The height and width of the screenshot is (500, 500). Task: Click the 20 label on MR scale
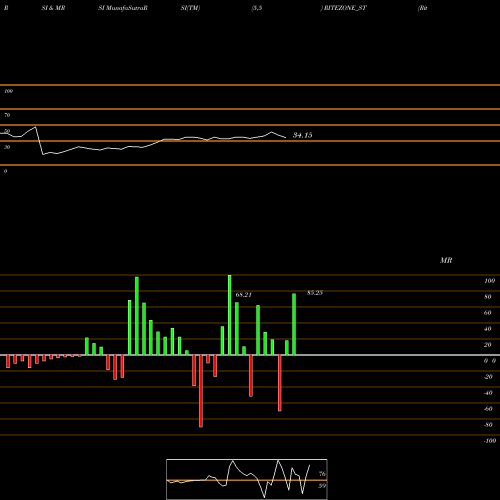[488, 345]
